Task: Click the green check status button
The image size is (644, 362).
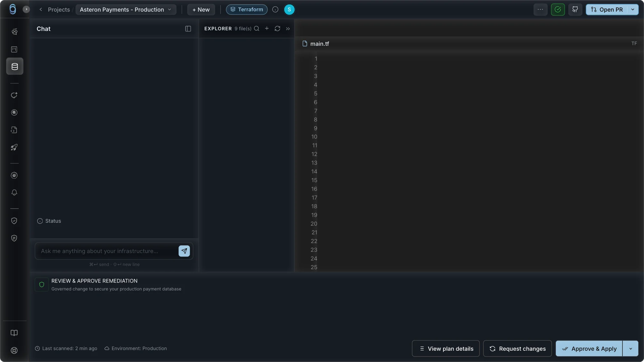Action: (558, 10)
